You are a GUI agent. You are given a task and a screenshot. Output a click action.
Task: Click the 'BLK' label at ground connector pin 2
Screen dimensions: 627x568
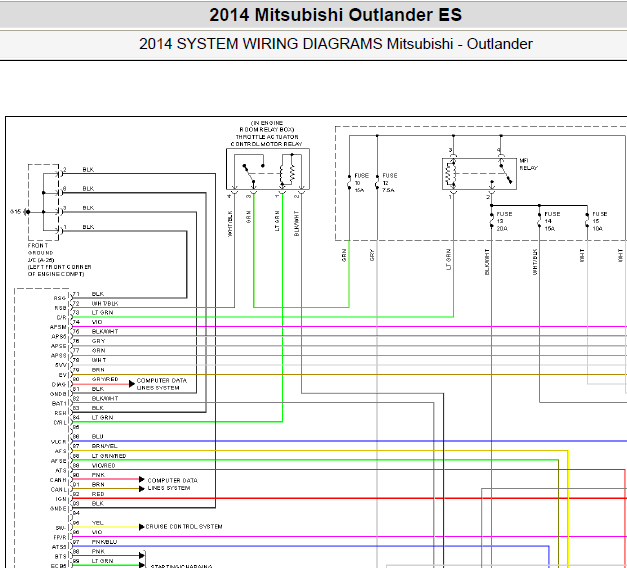click(x=88, y=170)
